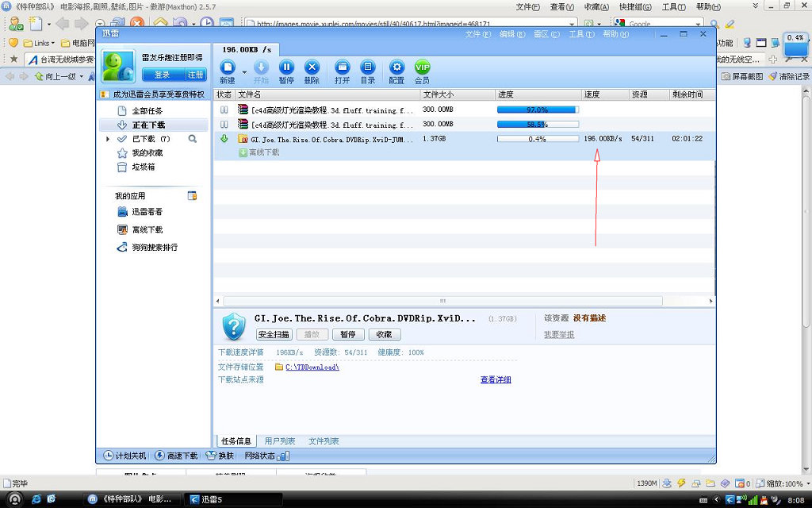812x508 pixels.
Task: Open the download folder via 目录 icon
Action: pos(368,67)
